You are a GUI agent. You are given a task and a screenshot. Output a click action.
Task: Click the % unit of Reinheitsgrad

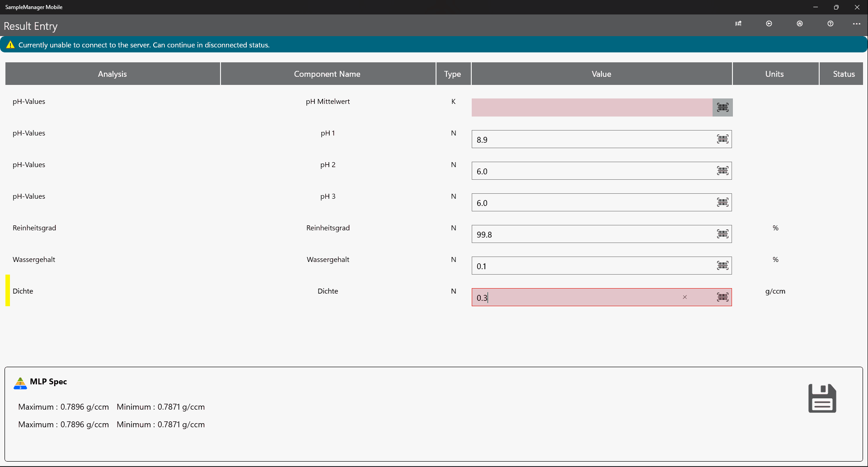(775, 228)
